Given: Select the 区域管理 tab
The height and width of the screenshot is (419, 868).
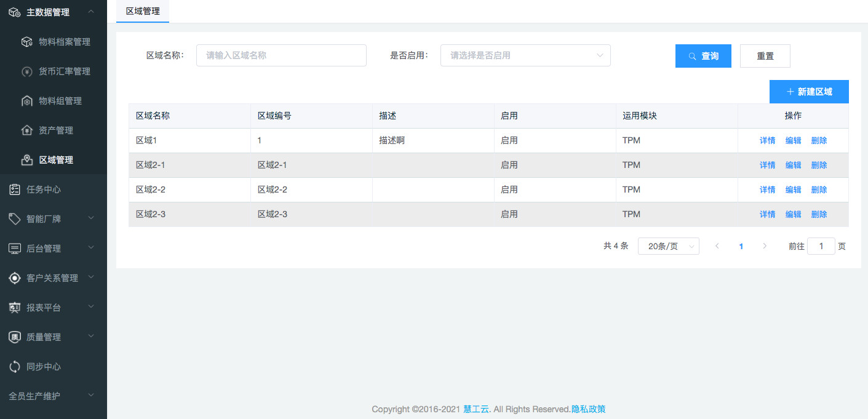Looking at the screenshot, I should [x=143, y=11].
